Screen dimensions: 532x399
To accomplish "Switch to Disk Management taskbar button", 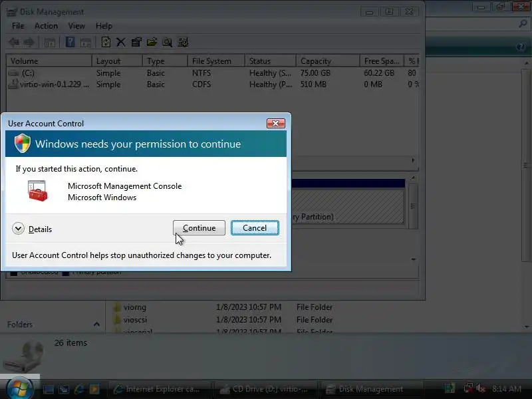I will click(372, 389).
